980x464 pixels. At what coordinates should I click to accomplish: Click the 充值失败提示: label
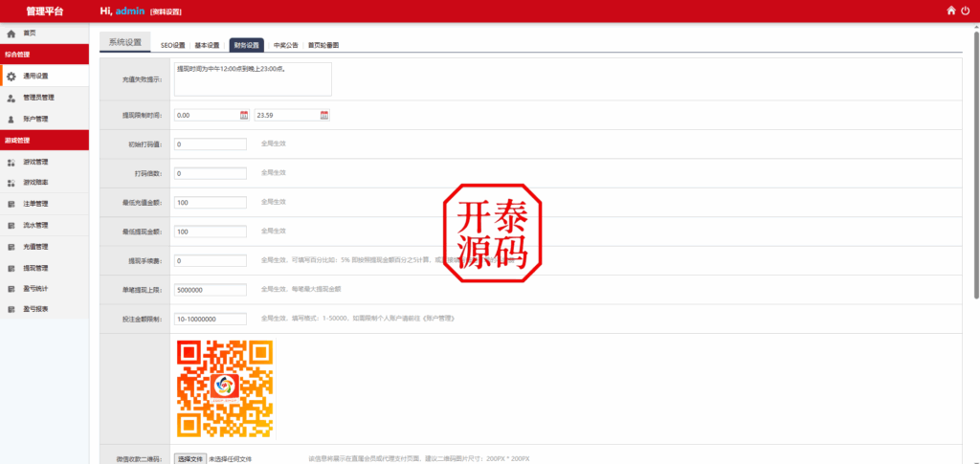(x=142, y=80)
